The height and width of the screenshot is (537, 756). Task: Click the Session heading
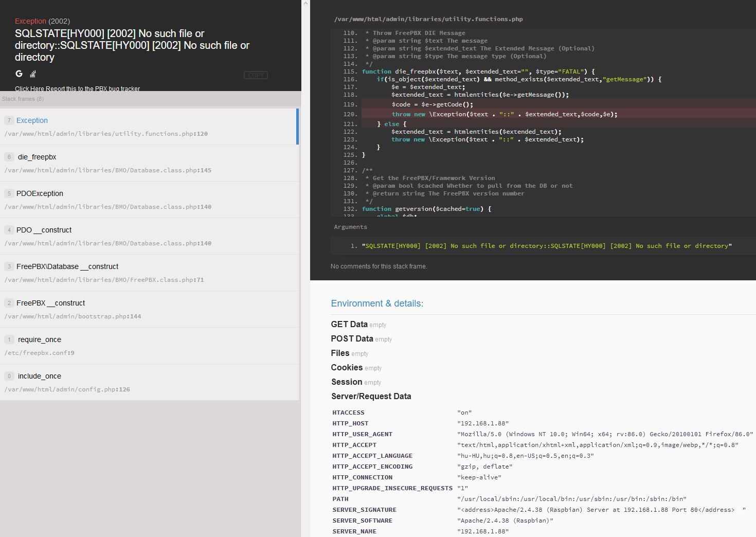pos(347,382)
